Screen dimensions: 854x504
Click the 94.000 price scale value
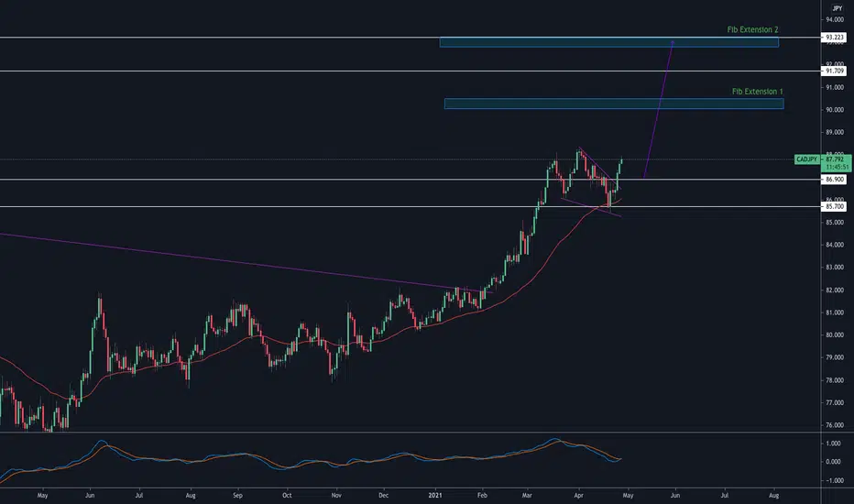click(x=835, y=19)
